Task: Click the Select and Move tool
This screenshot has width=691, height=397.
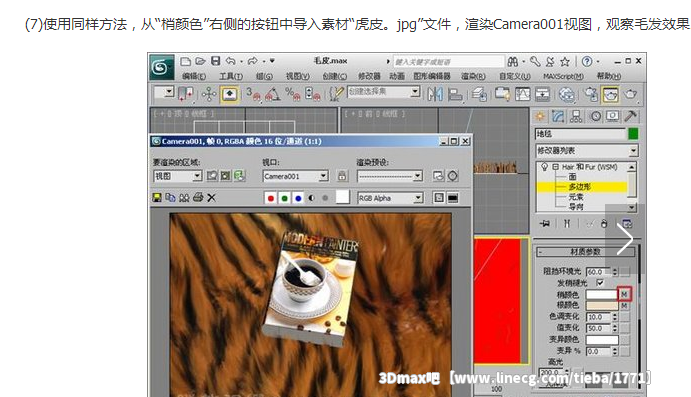Action: pos(209,94)
